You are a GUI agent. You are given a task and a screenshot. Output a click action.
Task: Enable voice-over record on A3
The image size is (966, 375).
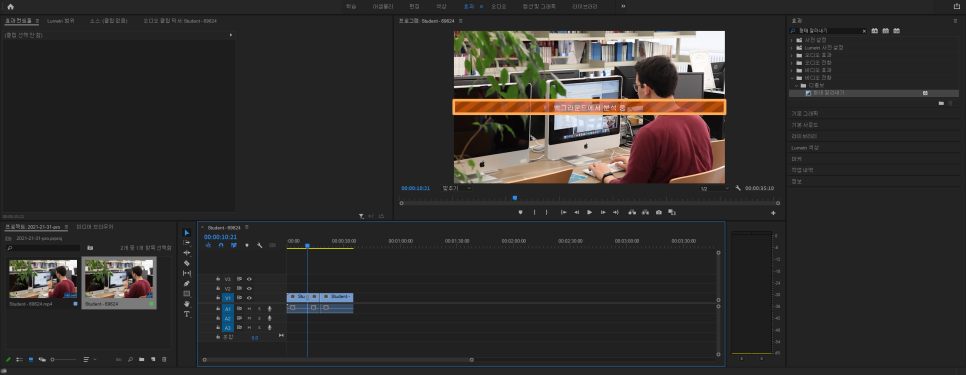[270, 328]
